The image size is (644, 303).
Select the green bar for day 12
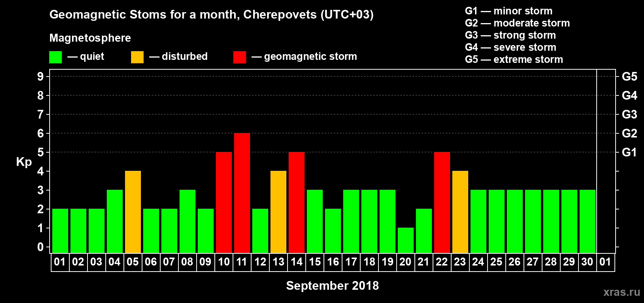pyautogui.click(x=260, y=231)
